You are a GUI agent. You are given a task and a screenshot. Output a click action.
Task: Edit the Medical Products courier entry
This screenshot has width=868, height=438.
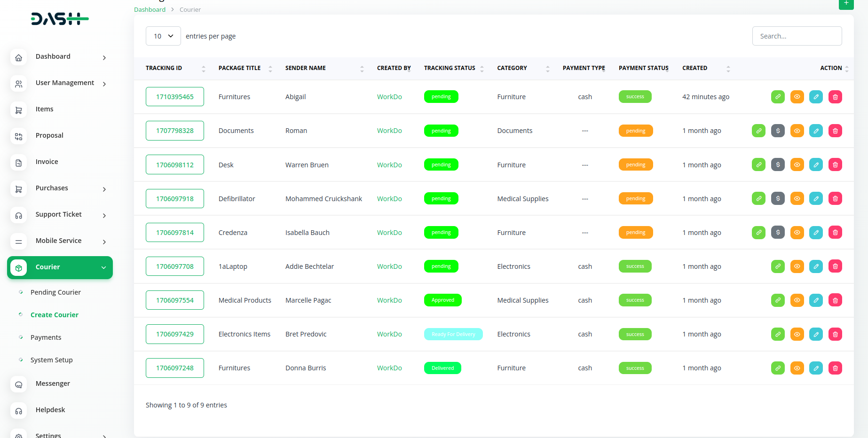point(816,300)
